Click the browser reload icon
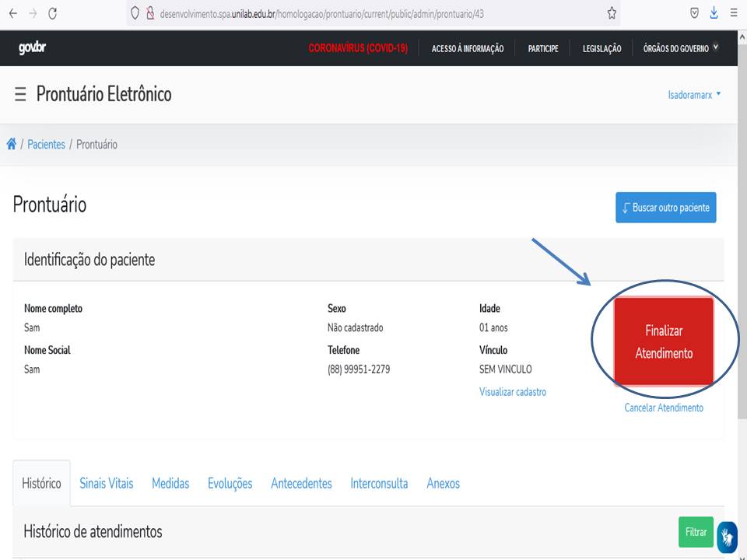747x560 pixels. [52, 13]
